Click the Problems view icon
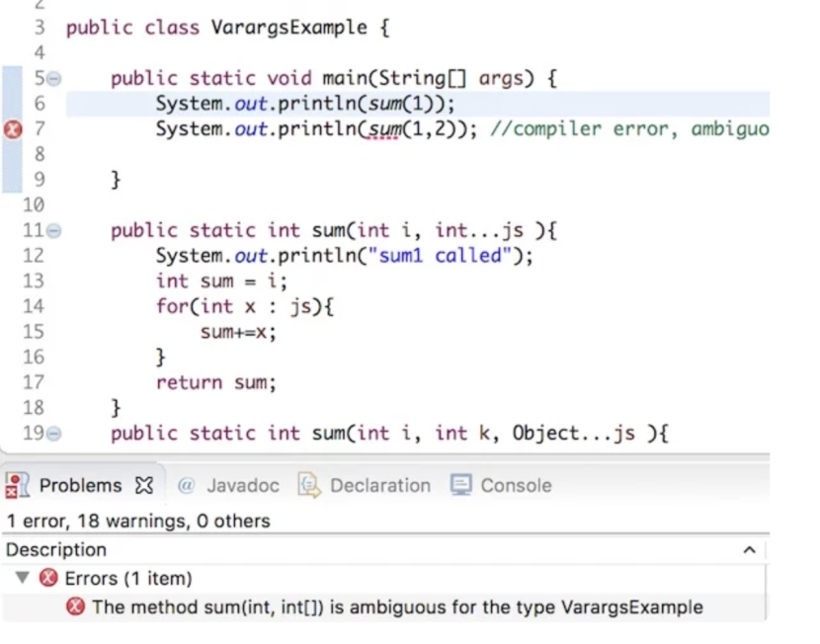Viewport: 820px width, 644px height. click(x=18, y=485)
